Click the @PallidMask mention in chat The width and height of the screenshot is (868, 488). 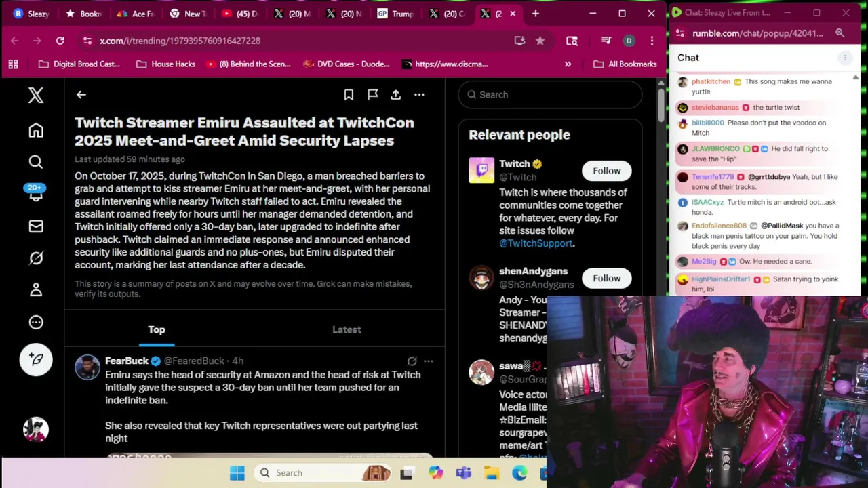pyautogui.click(x=781, y=226)
